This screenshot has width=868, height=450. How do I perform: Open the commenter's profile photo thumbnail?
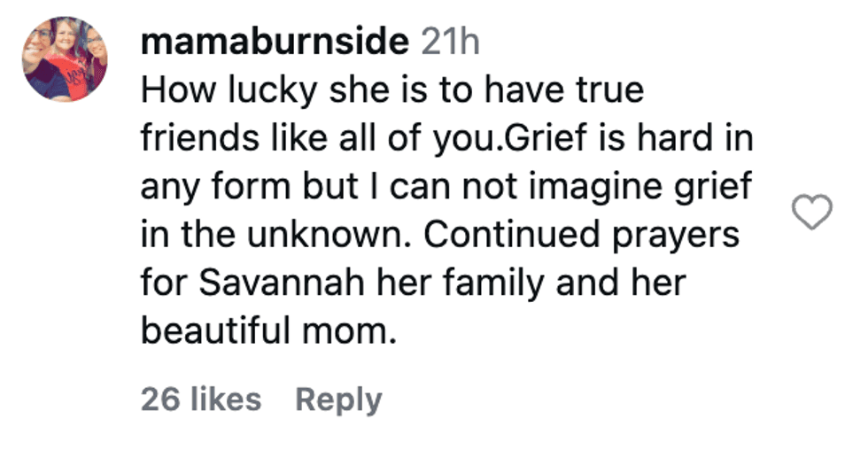point(65,59)
